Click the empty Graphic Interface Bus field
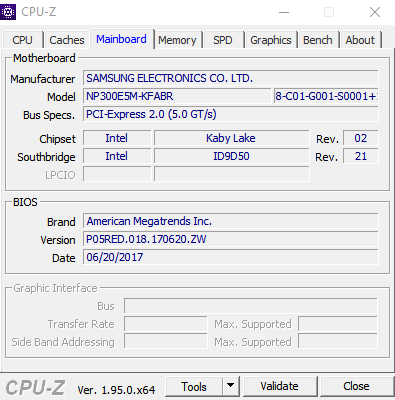The width and height of the screenshot is (395, 400). tap(251, 306)
